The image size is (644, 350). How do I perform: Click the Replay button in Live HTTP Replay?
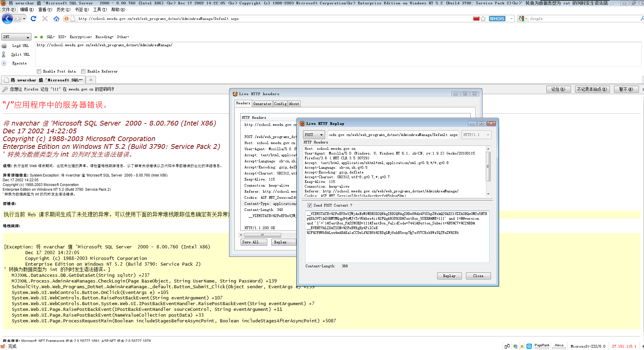[449, 276]
